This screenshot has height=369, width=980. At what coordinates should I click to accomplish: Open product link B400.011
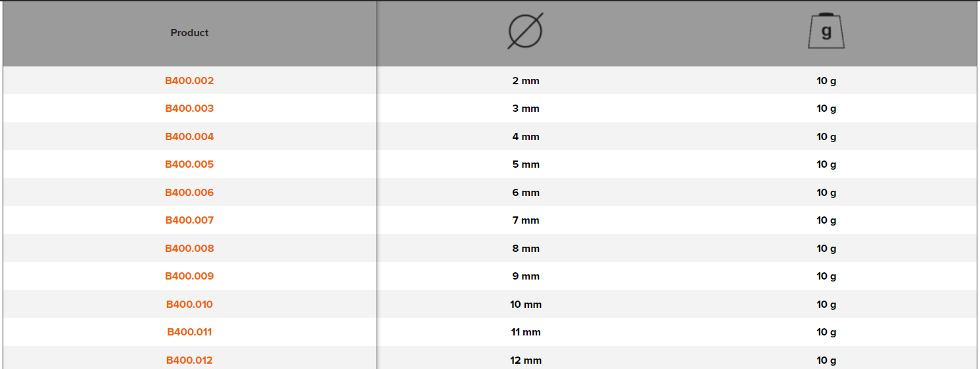coord(189,332)
